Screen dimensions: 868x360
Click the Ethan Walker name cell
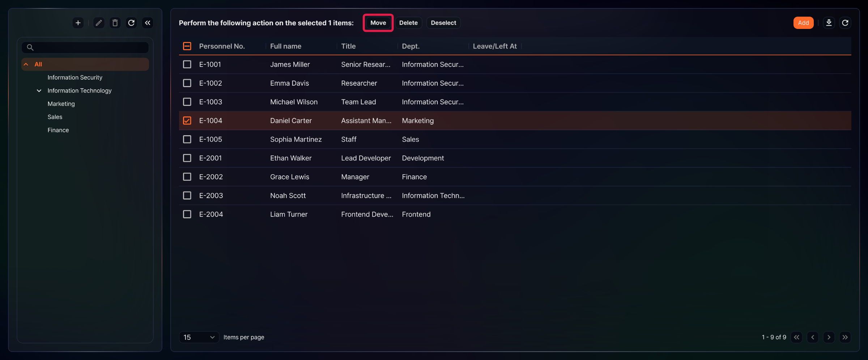click(291, 158)
